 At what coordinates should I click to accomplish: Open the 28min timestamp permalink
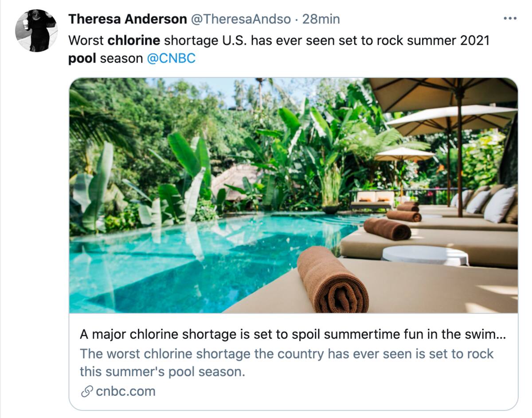[x=321, y=19]
